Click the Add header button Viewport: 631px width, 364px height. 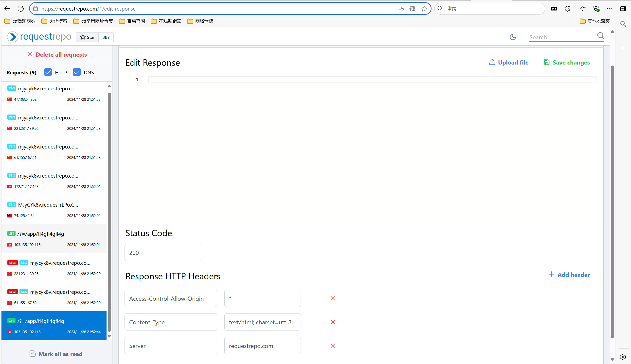click(x=569, y=275)
